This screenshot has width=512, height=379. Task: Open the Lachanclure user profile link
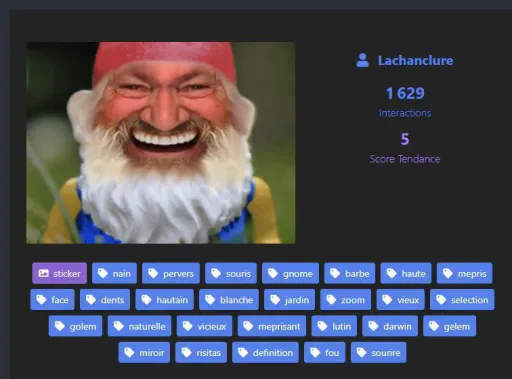[x=415, y=60]
